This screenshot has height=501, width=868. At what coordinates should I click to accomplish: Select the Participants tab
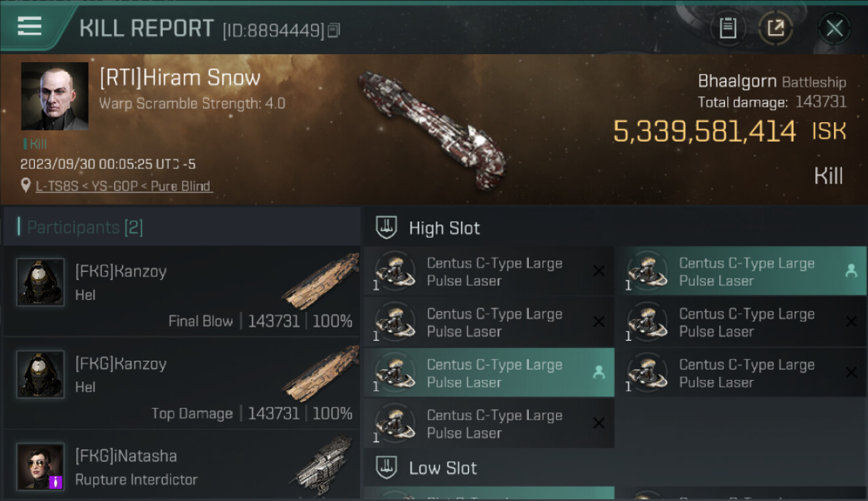pyautogui.click(x=84, y=227)
